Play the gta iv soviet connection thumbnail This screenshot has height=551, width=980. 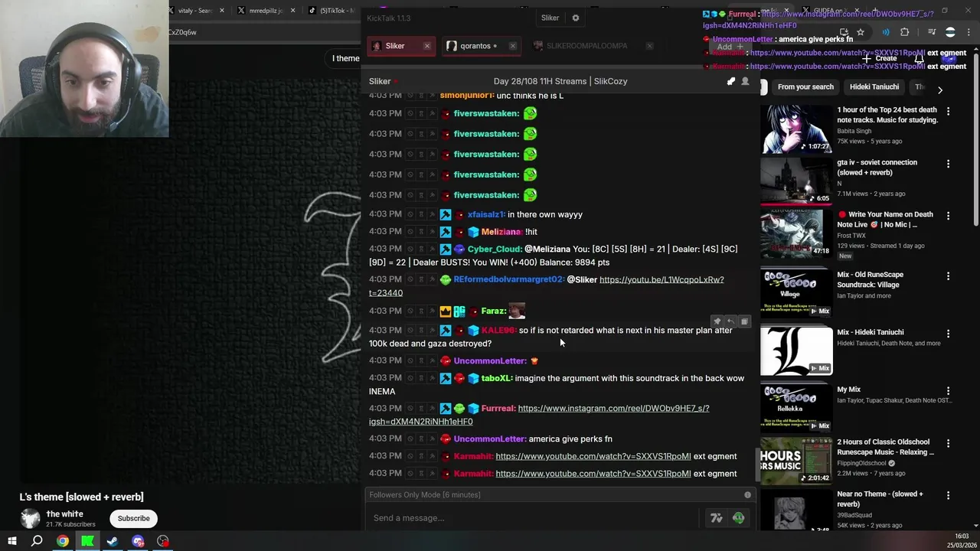pos(796,181)
